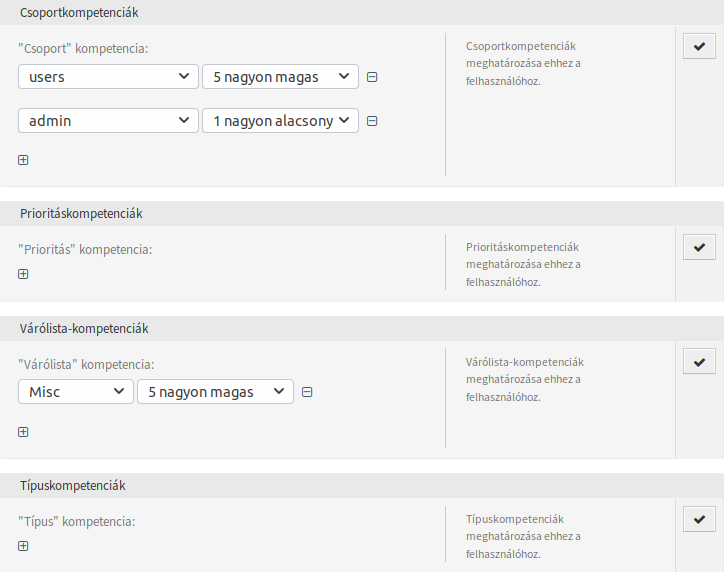The image size is (725, 572).
Task: Save Típuskompetenciák with the checkmark button
Action: pos(699,519)
